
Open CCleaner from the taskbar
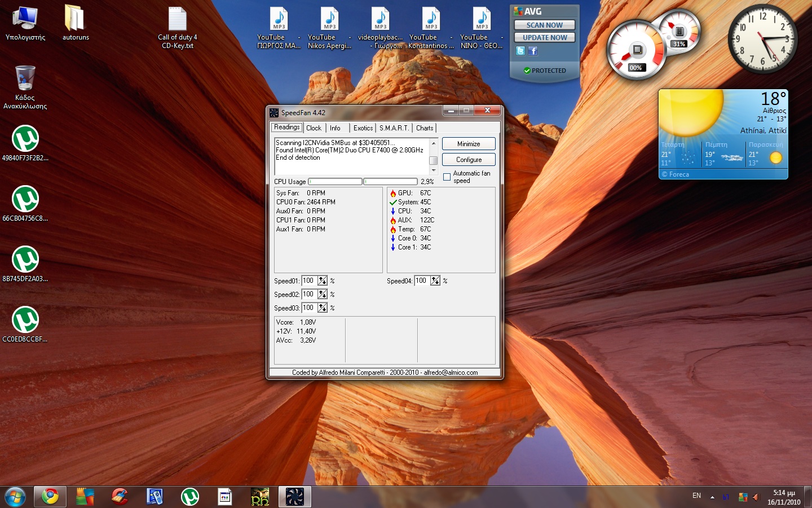tap(120, 497)
